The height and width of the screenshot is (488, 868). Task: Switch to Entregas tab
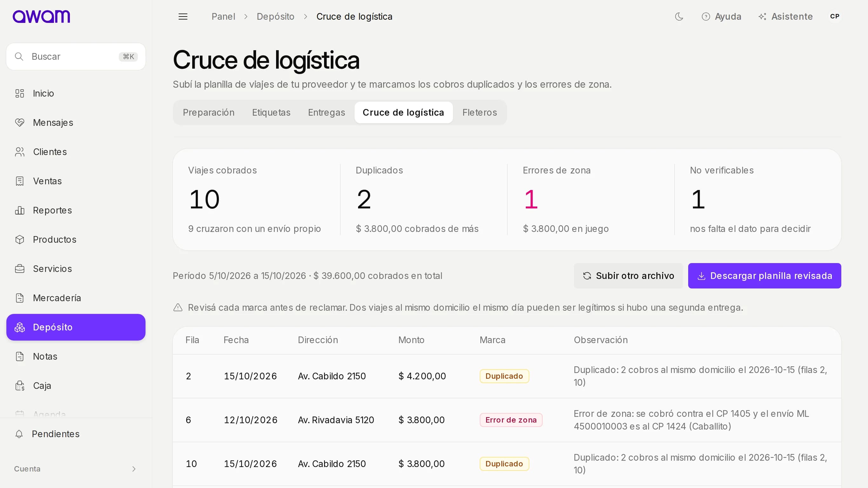[327, 112]
